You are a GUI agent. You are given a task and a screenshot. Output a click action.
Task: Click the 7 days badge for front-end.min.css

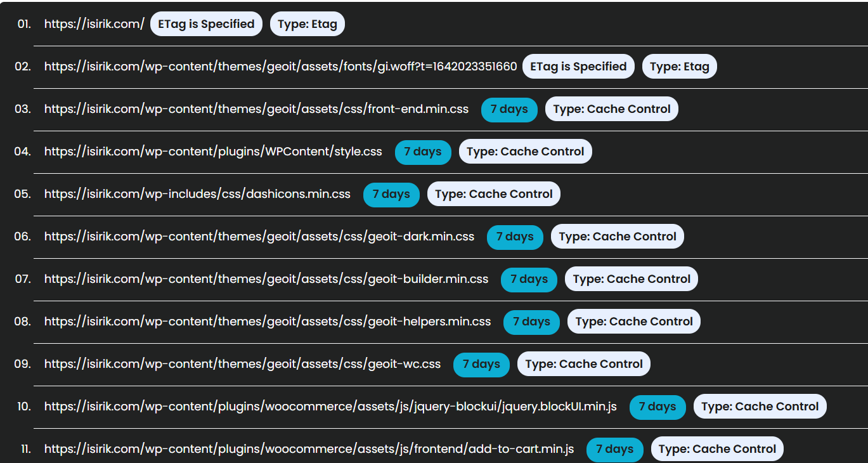tap(509, 109)
